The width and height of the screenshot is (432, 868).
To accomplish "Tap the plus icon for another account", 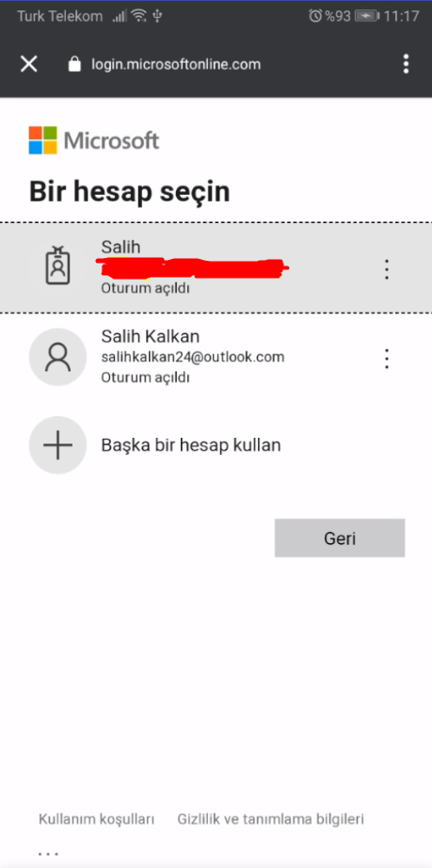I will point(58,445).
